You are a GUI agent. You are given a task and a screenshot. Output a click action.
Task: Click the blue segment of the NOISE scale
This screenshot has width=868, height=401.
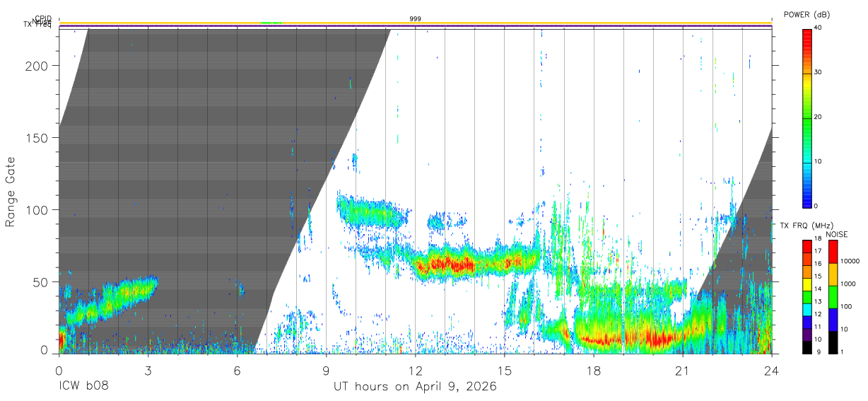pyautogui.click(x=832, y=320)
